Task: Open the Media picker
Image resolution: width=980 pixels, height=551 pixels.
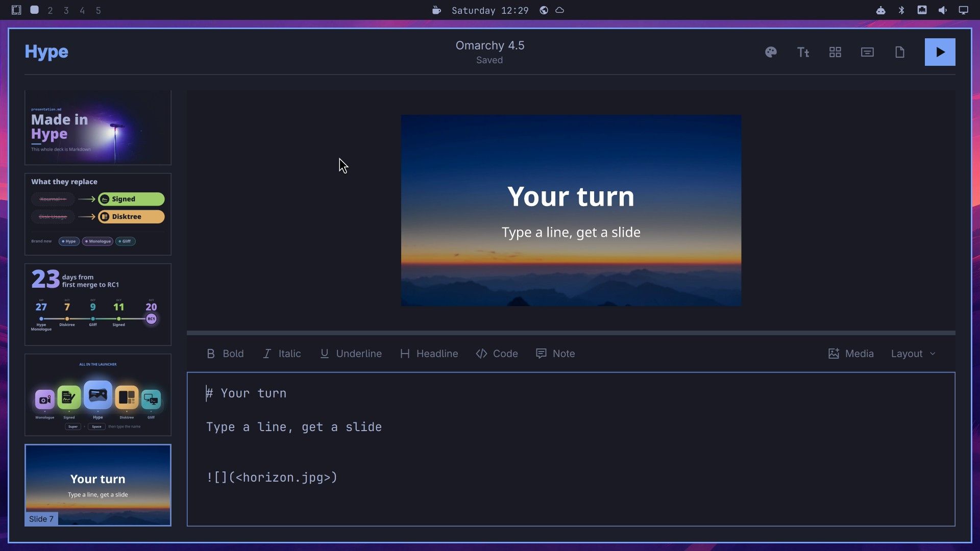Action: point(851,354)
